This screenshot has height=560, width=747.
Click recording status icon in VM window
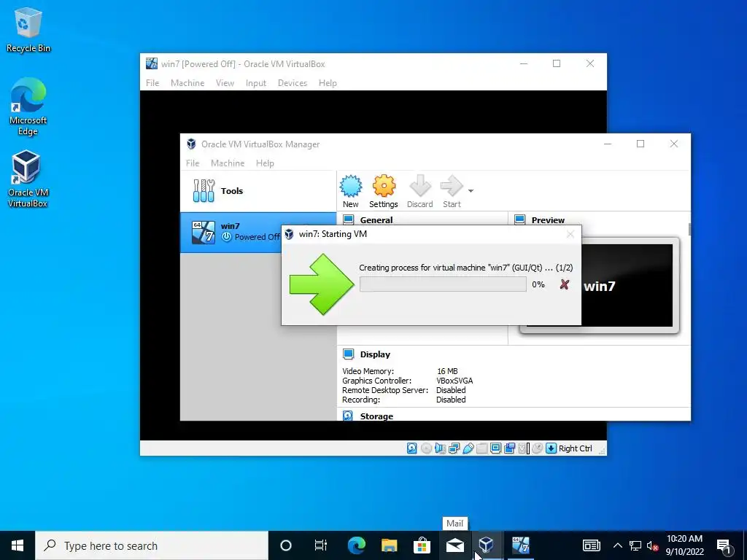[x=509, y=448]
